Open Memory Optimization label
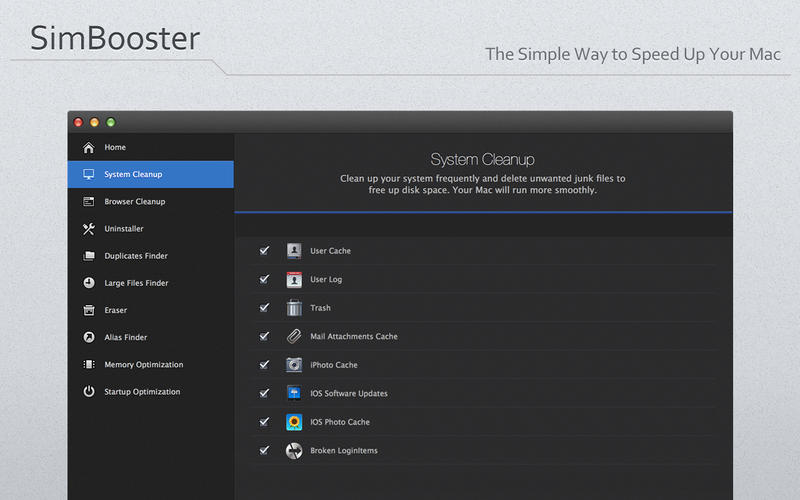The image size is (800, 500). pos(144,364)
